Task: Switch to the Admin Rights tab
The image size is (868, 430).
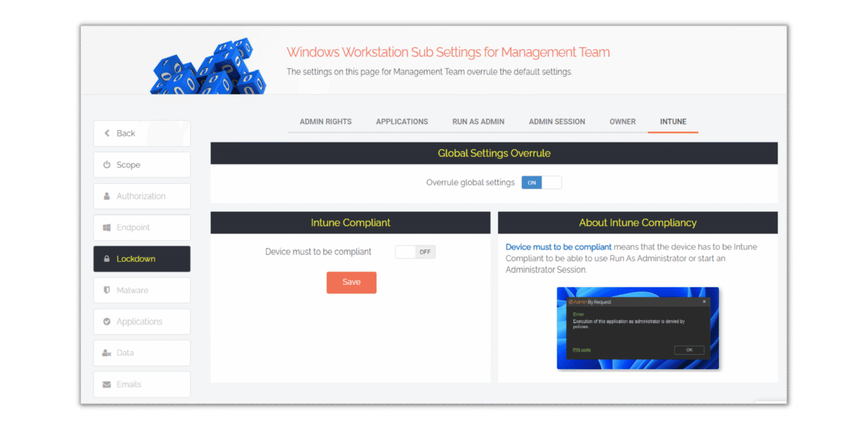Action: click(325, 122)
